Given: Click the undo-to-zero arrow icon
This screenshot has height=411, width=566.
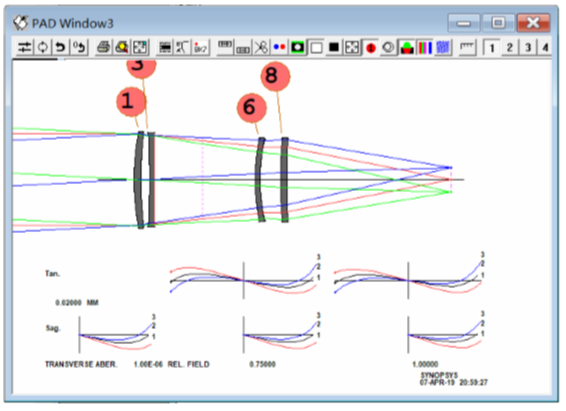Looking at the screenshot, I should pos(79,47).
